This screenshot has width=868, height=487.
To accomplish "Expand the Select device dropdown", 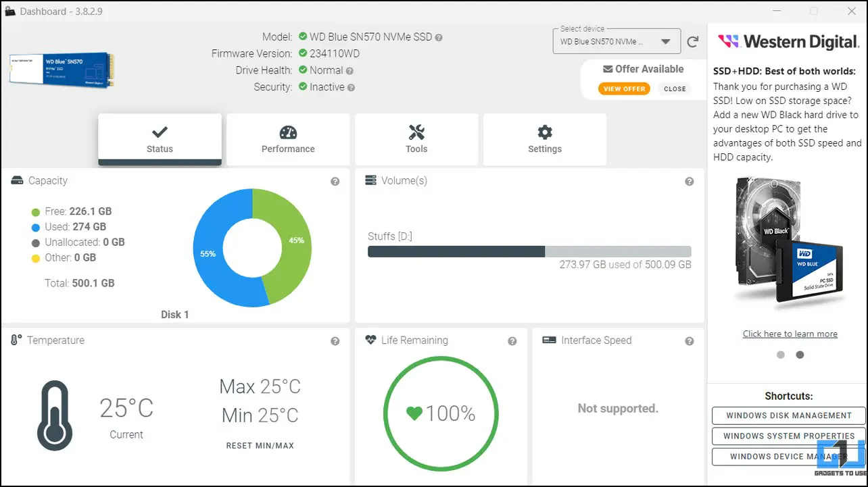I will (617, 42).
